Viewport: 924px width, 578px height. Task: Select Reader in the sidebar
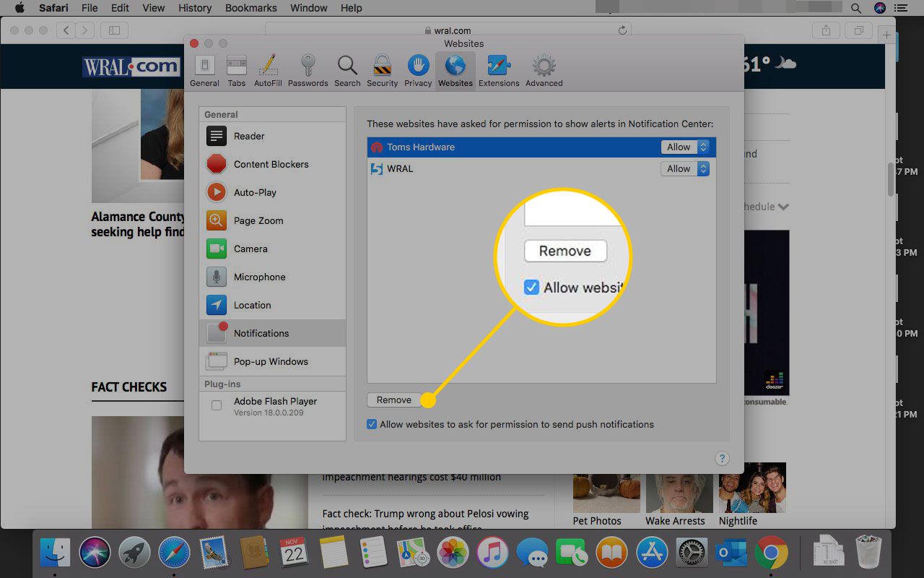tap(272, 136)
